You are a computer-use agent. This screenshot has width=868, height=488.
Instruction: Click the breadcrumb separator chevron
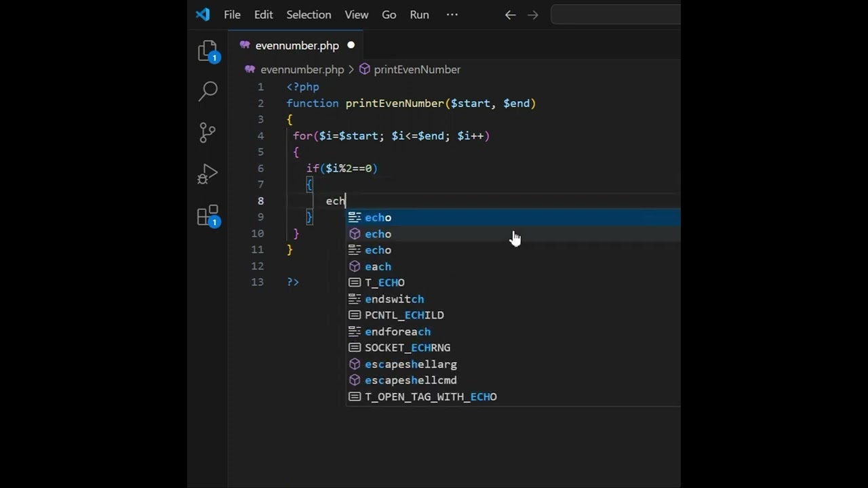351,69
